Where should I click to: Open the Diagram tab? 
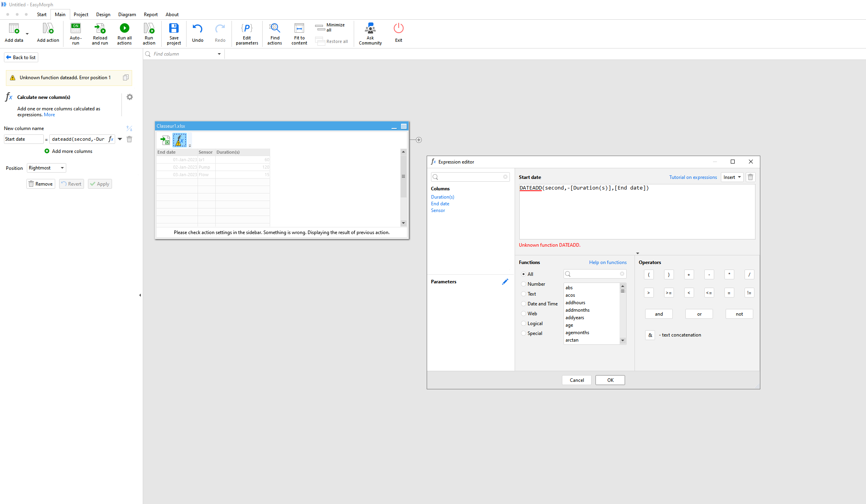point(127,15)
